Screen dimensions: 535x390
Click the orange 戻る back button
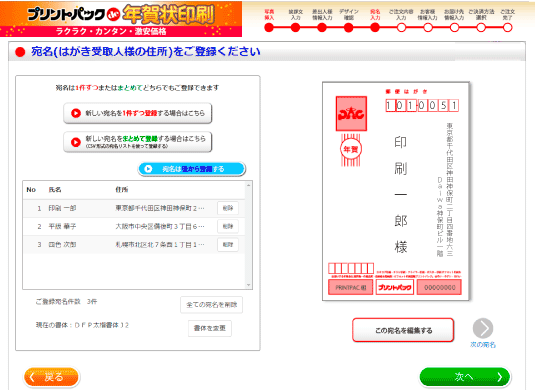(51, 377)
